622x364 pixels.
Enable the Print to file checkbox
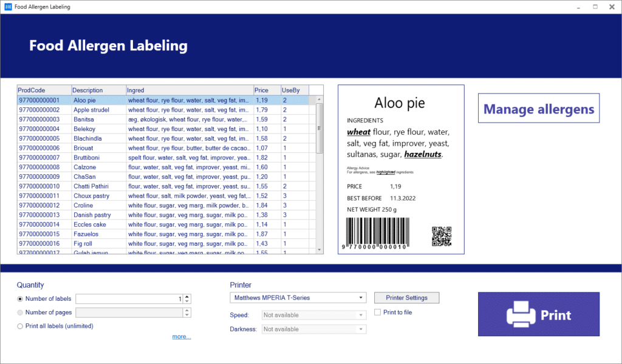(x=377, y=312)
